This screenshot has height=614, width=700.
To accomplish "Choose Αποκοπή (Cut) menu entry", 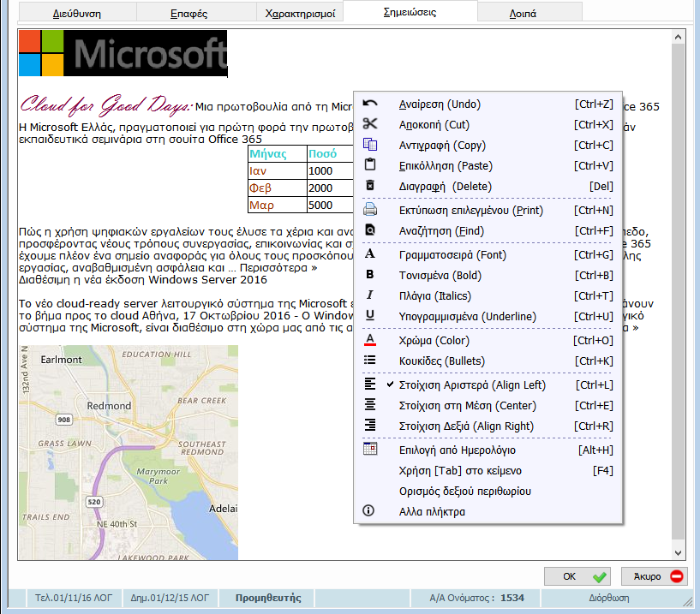I will tap(488, 124).
